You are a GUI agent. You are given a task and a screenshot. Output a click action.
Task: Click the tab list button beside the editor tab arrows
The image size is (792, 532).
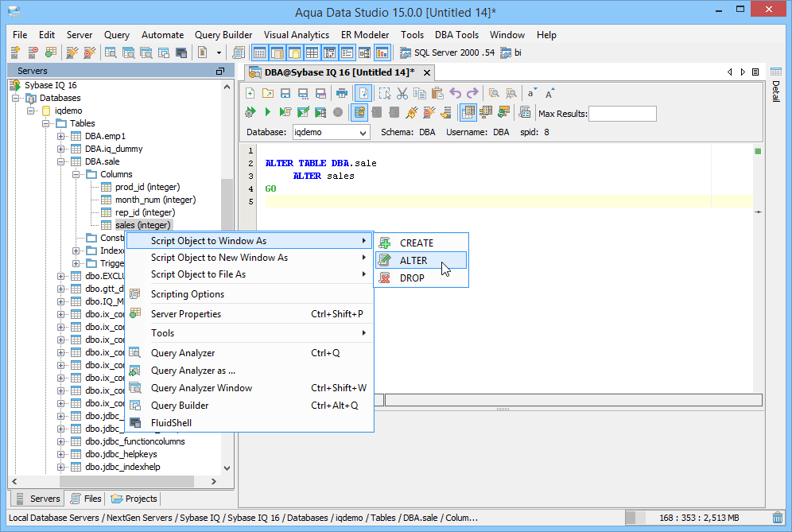[x=755, y=72]
